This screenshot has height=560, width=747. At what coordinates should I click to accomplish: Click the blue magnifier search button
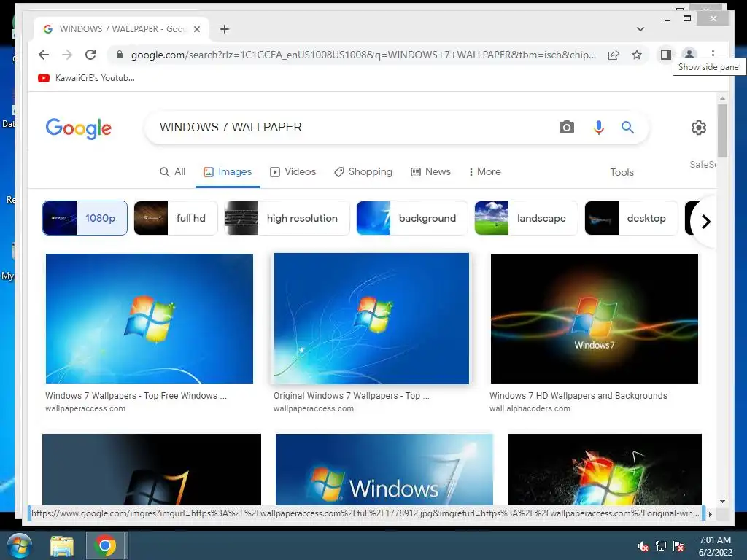pyautogui.click(x=627, y=127)
